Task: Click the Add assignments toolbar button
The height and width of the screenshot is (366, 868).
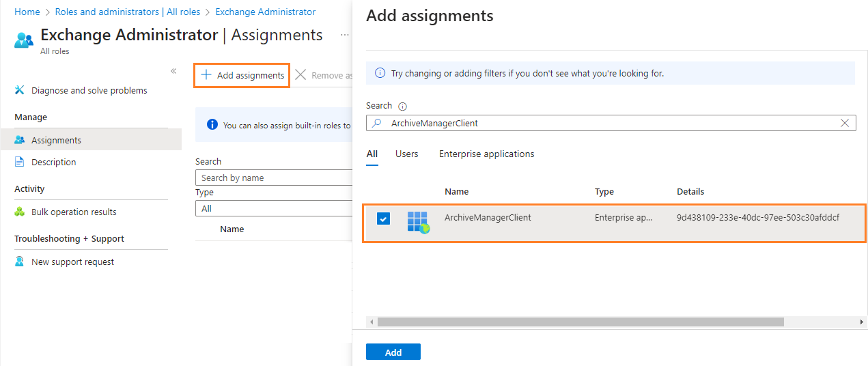Action: 242,75
